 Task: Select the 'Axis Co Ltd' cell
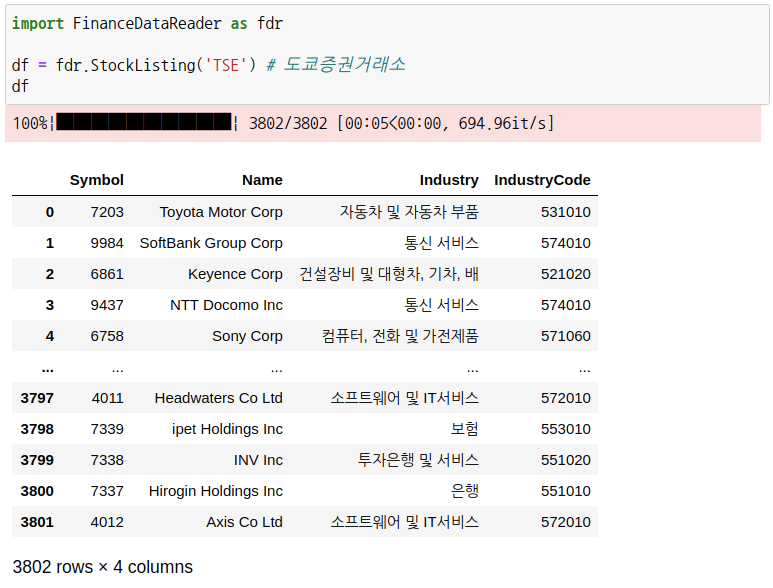(245, 522)
